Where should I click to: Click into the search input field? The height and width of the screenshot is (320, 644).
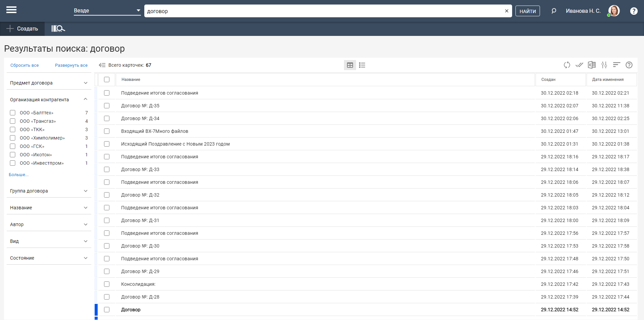[322, 11]
